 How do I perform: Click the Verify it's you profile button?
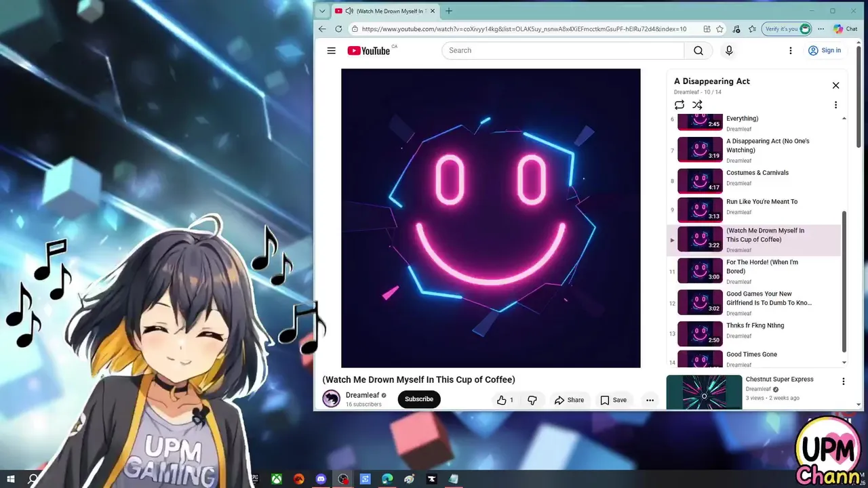point(787,29)
